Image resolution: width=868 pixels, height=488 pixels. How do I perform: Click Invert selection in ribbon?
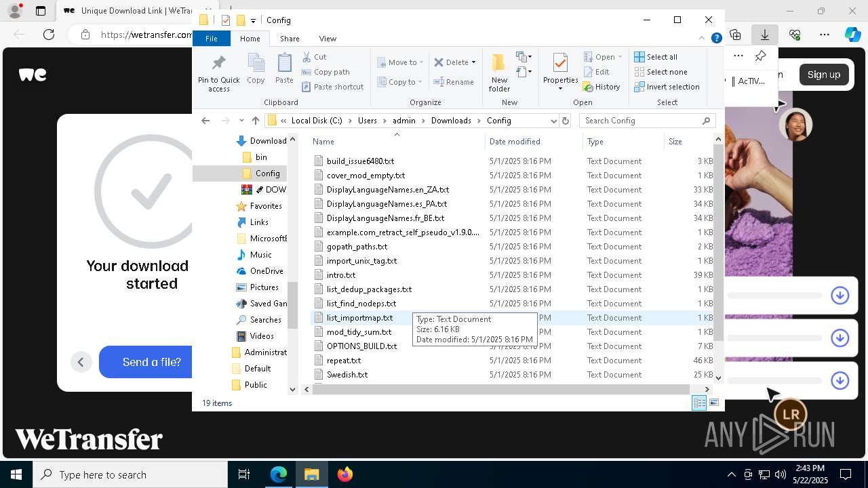(667, 87)
